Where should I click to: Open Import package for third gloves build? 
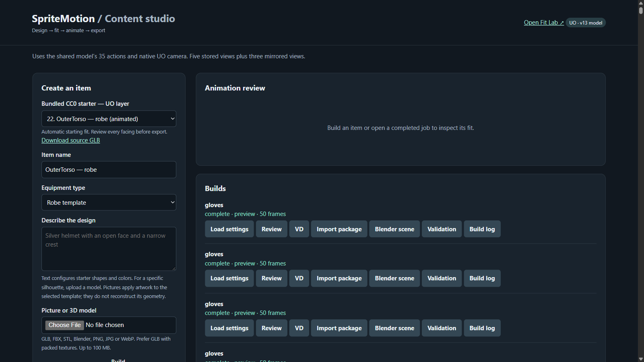pyautogui.click(x=339, y=328)
